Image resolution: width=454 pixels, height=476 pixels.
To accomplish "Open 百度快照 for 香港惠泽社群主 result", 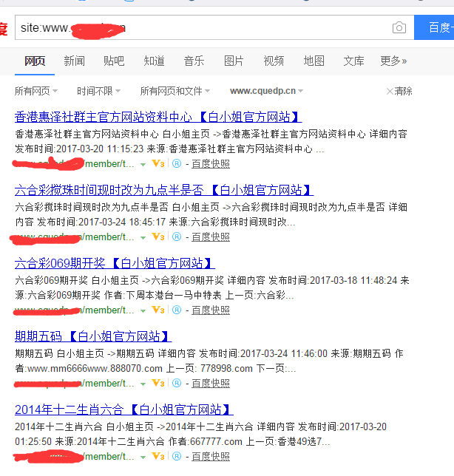I will 211,164.
